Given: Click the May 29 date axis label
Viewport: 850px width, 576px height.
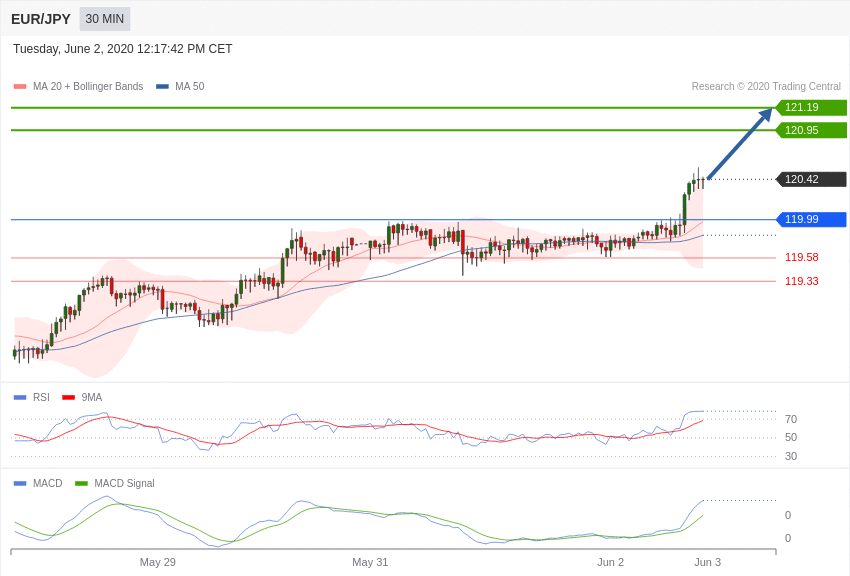Looking at the screenshot, I should (x=158, y=562).
